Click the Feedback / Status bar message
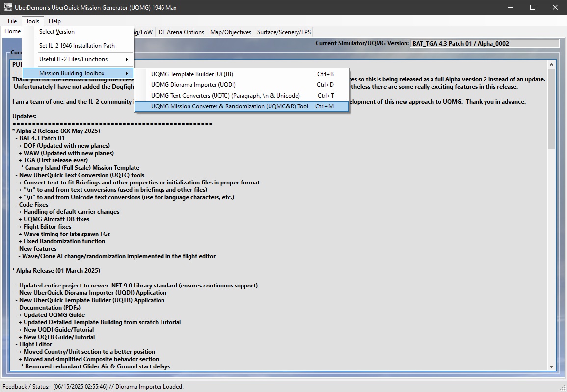Image resolution: width=567 pixels, height=392 pixels. point(118,387)
